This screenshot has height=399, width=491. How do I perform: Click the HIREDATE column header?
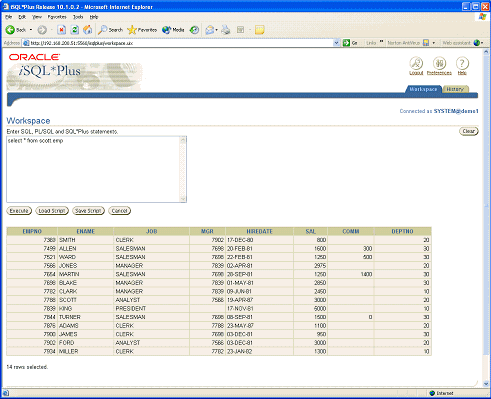[x=260, y=231]
